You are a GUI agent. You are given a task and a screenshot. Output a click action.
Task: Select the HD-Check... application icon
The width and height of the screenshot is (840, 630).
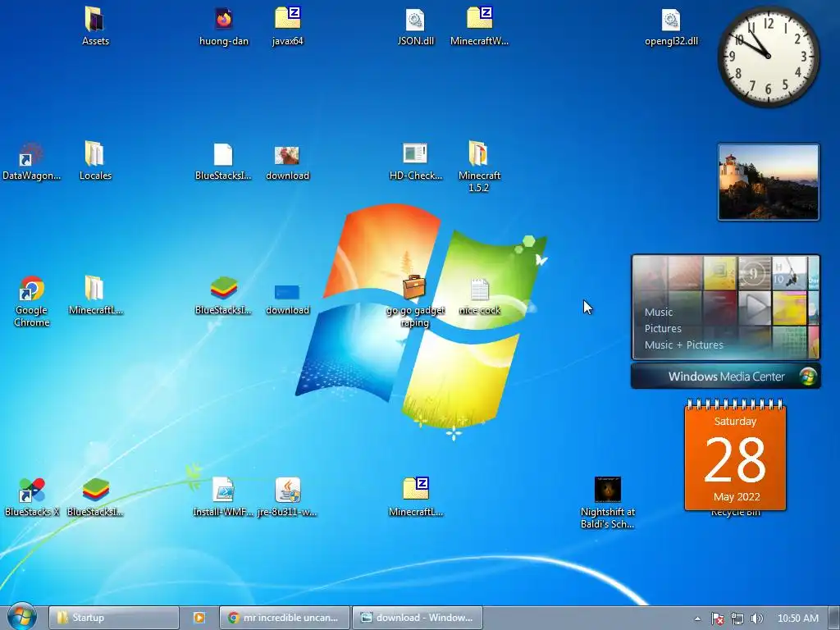click(x=415, y=153)
